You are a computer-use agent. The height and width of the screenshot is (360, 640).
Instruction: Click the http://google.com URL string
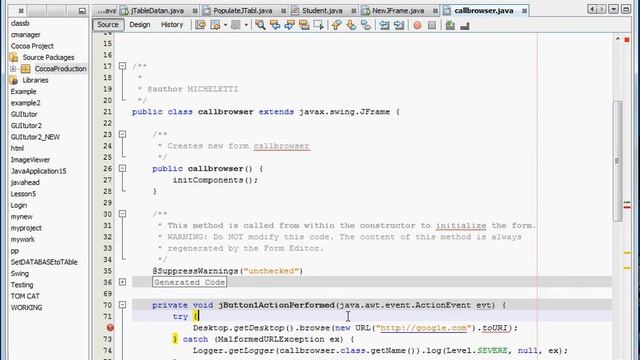pyautogui.click(x=423, y=328)
